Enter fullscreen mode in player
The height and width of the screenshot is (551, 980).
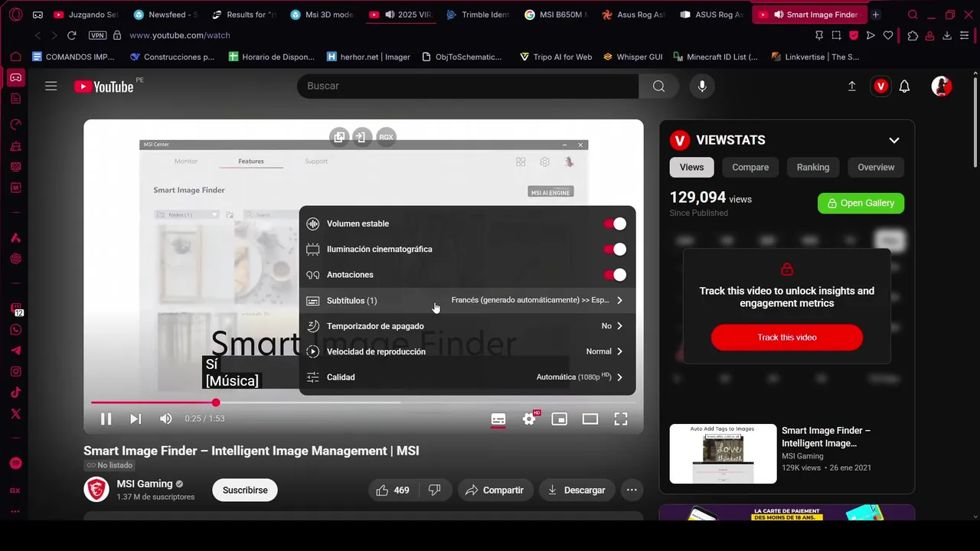[x=621, y=419]
